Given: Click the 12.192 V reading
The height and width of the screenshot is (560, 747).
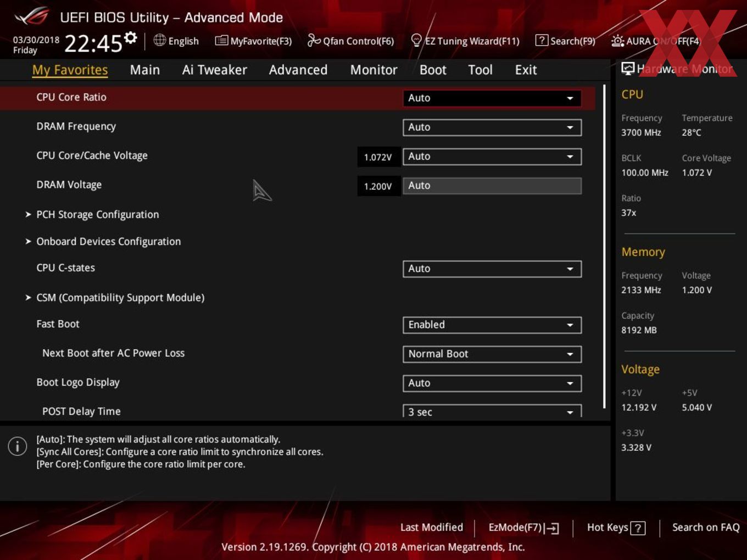Looking at the screenshot, I should pyautogui.click(x=639, y=407).
